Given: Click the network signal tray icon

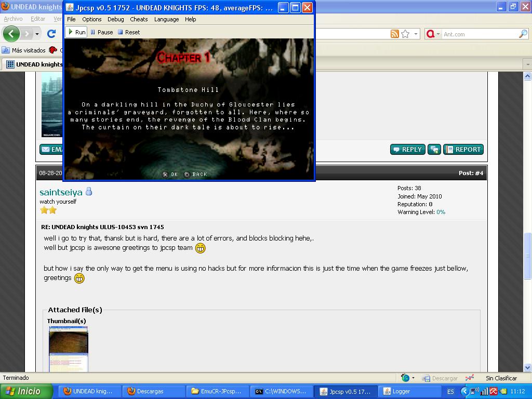Looking at the screenshot, I should (484, 392).
